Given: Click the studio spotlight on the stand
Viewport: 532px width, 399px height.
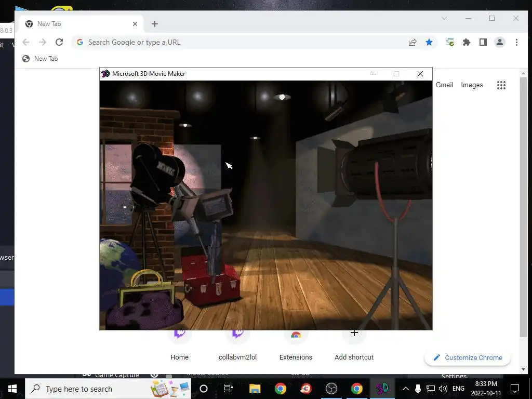Looking at the screenshot, I should [383, 170].
